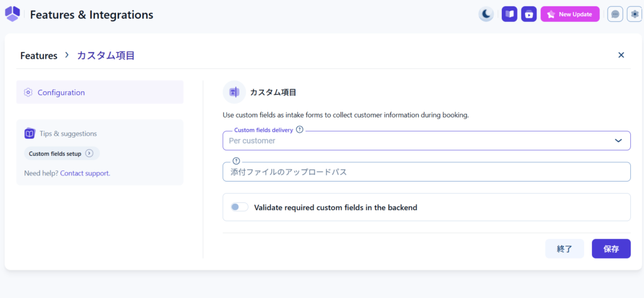Image resolution: width=644 pixels, height=298 pixels.
Task: Click the help icon beside Custom fields delivery
Action: click(299, 130)
